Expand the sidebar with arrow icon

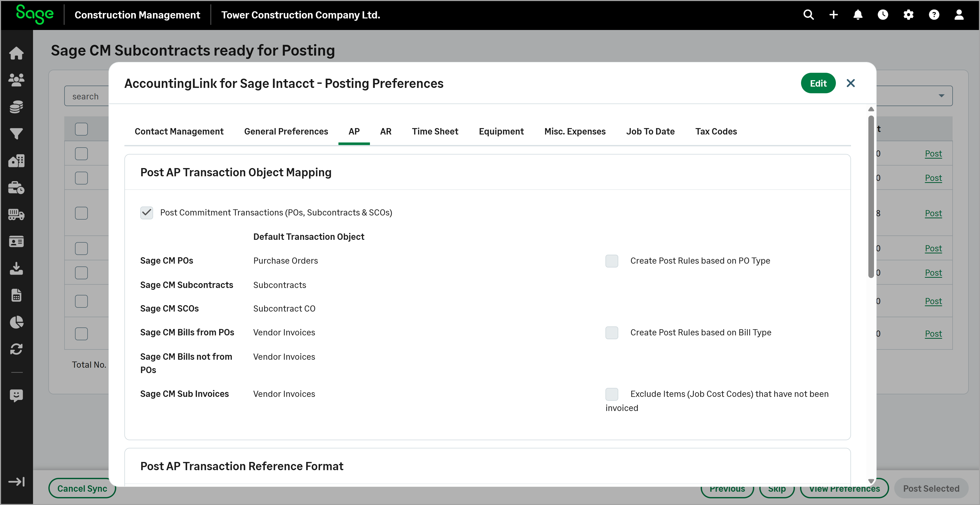pyautogui.click(x=16, y=482)
